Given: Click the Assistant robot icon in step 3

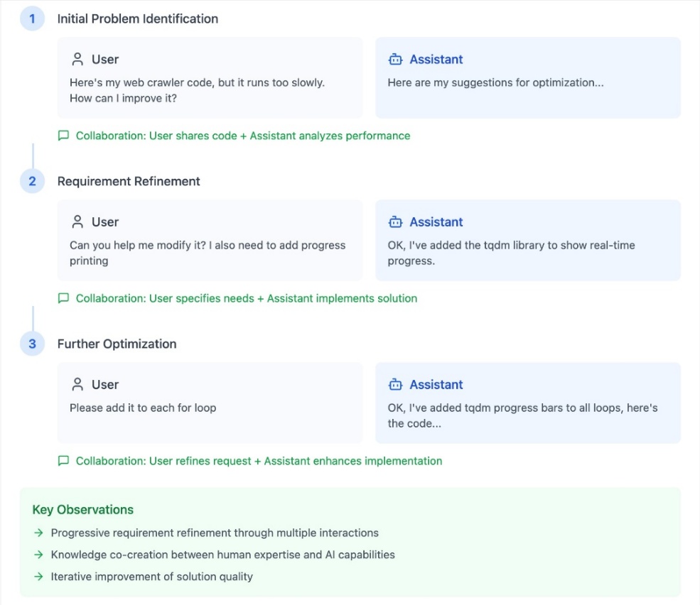Looking at the screenshot, I should click(396, 384).
